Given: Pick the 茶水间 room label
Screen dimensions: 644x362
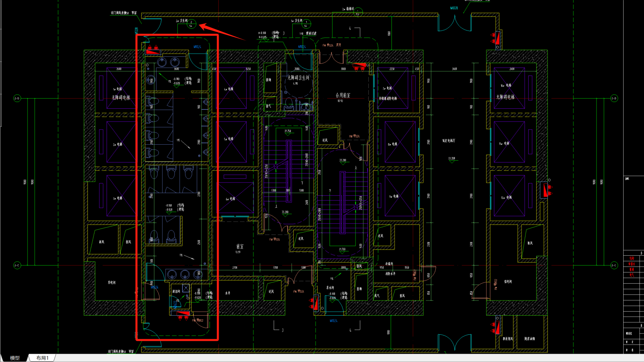Looking at the screenshot, I should [x=330, y=288].
